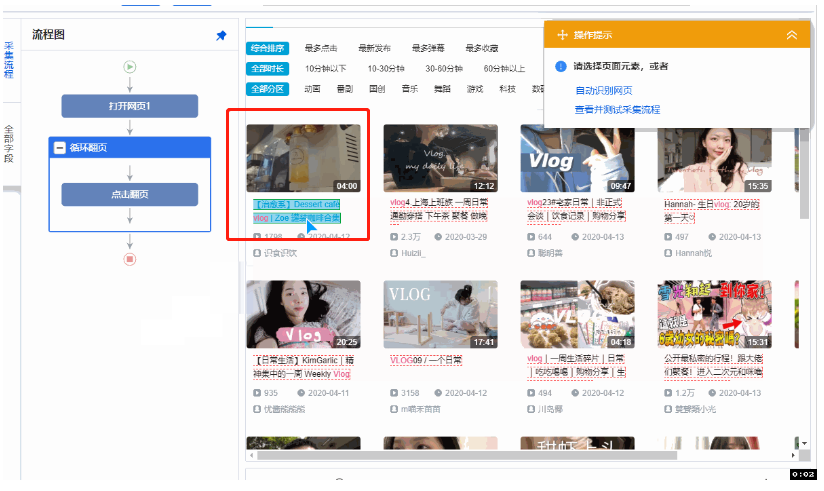Viewport: 824px width, 491px height.
Task: Select the red stop node in flowchart
Action: click(x=130, y=259)
